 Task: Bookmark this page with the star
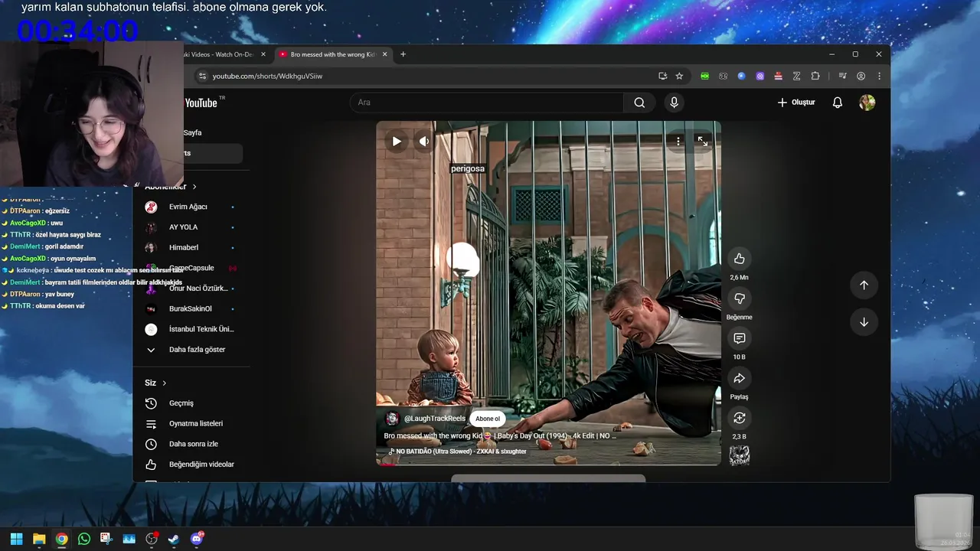(679, 76)
